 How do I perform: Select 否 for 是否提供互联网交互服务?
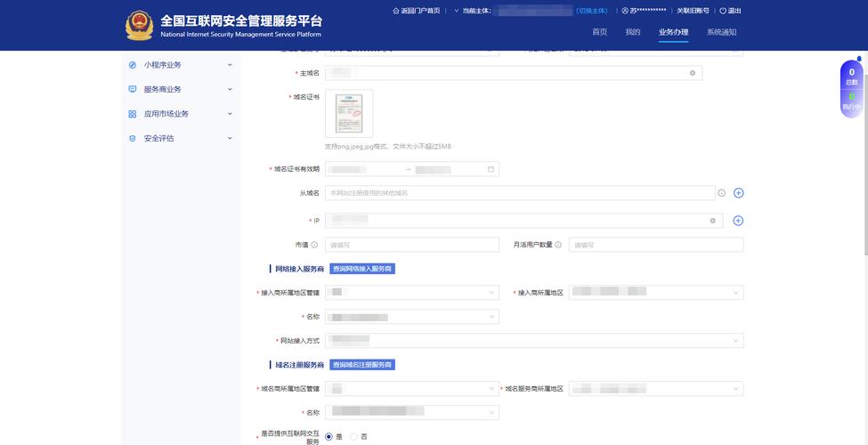pos(354,437)
